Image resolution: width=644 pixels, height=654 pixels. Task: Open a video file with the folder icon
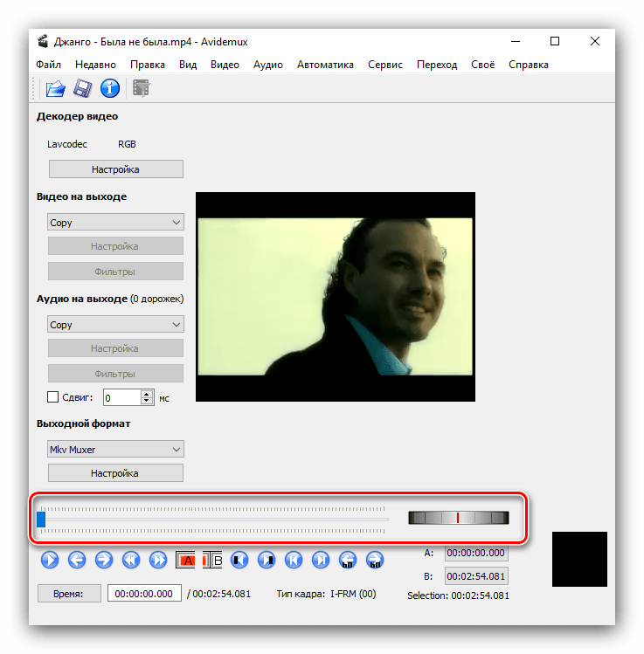pos(55,88)
